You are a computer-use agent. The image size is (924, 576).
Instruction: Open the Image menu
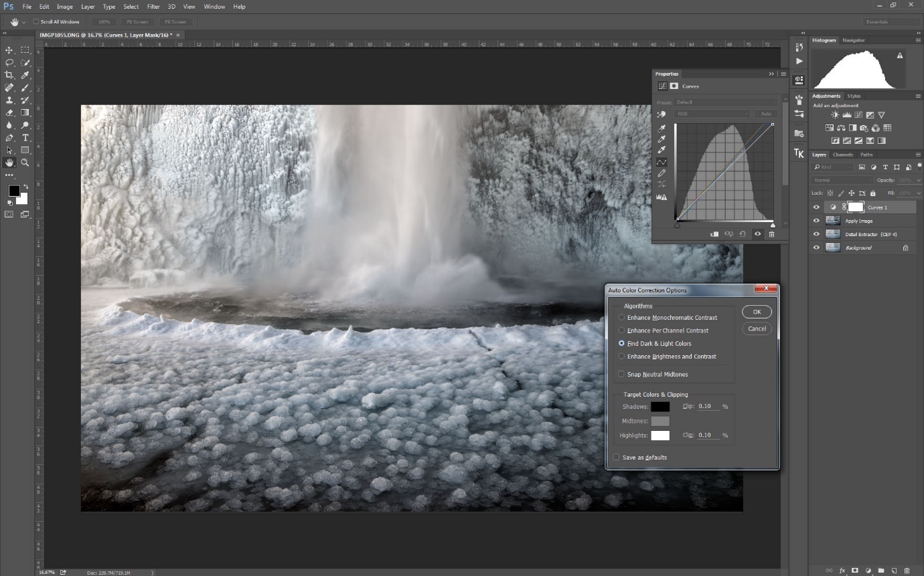65,7
